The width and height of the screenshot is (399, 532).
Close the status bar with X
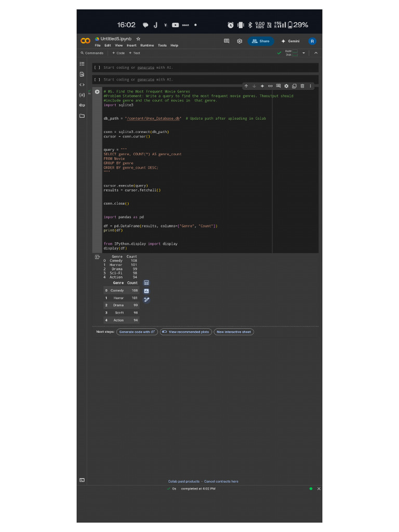[x=318, y=488]
